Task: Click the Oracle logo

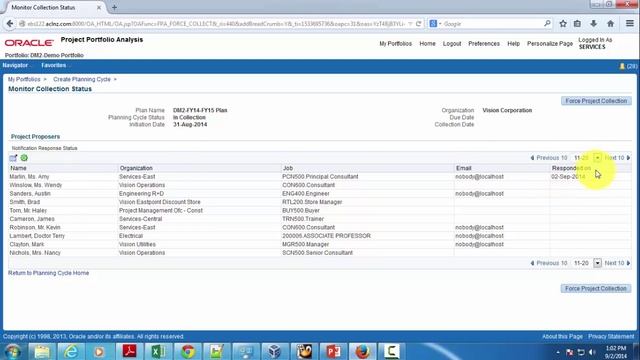Action: [29, 42]
